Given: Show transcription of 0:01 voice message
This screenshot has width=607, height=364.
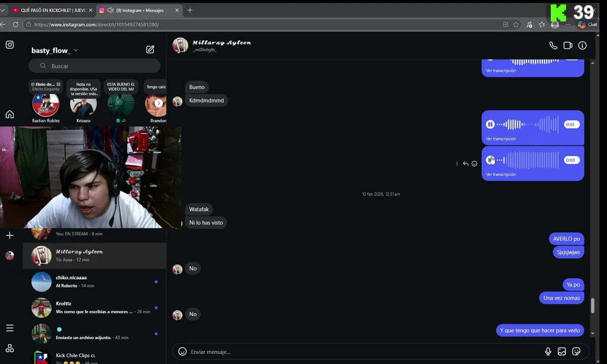Looking at the screenshot, I should click(501, 139).
